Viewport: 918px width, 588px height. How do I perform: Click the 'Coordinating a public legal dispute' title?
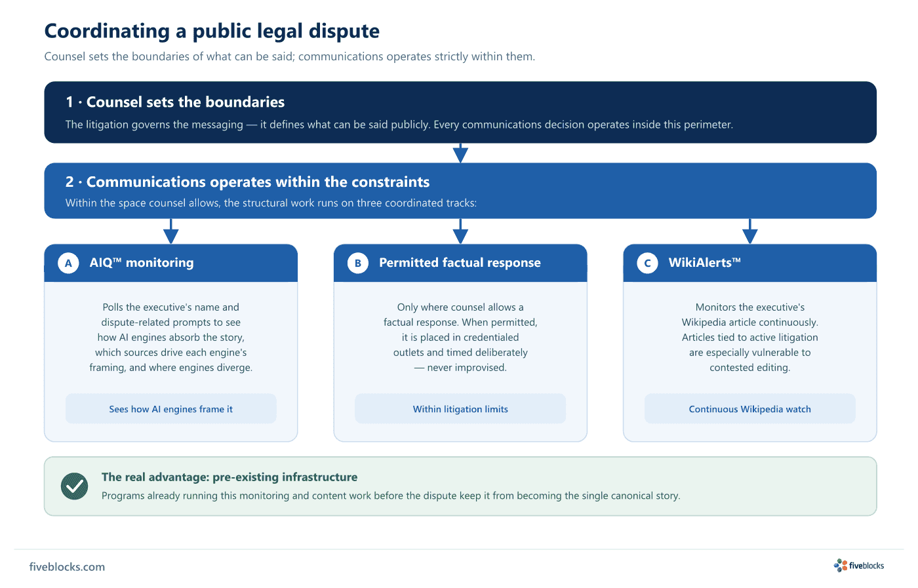(x=212, y=31)
